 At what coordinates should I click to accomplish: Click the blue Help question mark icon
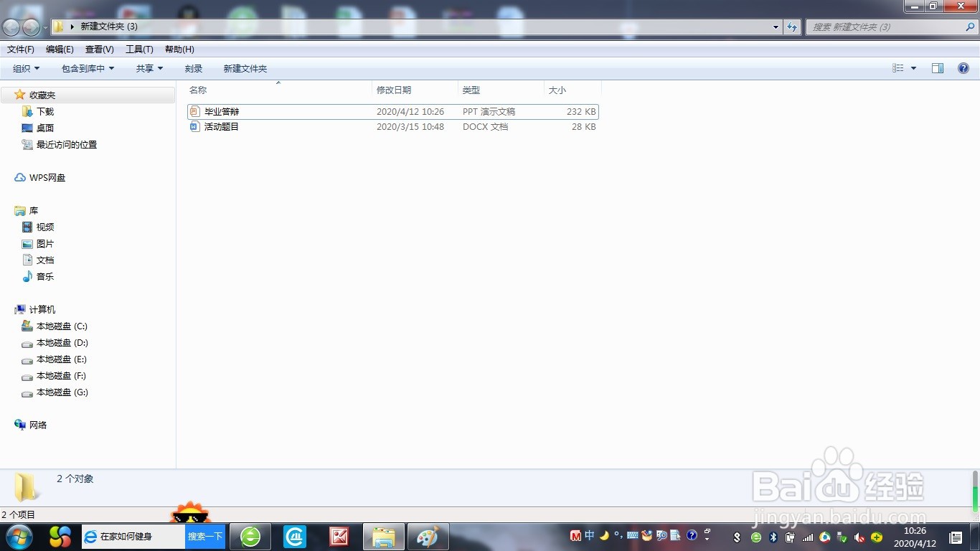[963, 68]
